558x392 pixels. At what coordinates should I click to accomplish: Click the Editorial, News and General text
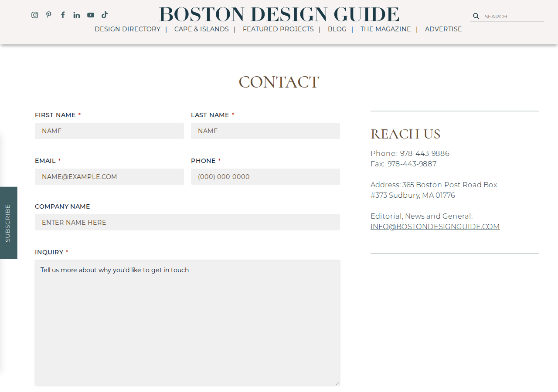click(422, 216)
